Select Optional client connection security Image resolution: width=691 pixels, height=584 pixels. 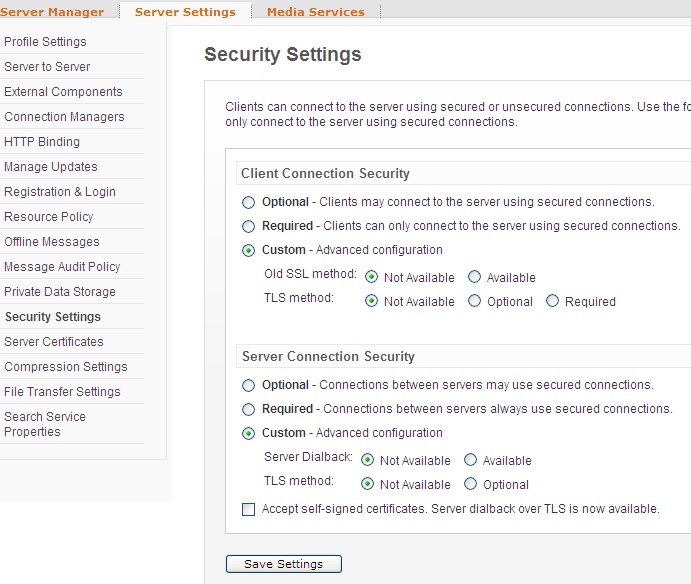pyautogui.click(x=249, y=202)
